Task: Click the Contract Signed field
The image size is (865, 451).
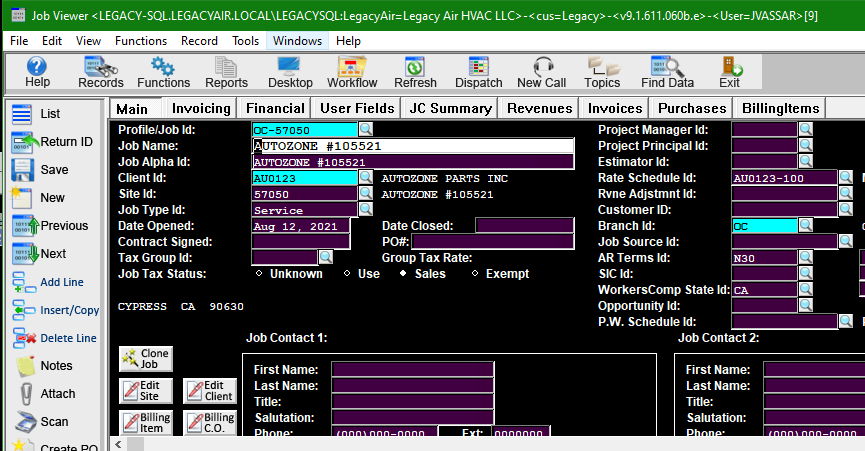Action: 301,241
